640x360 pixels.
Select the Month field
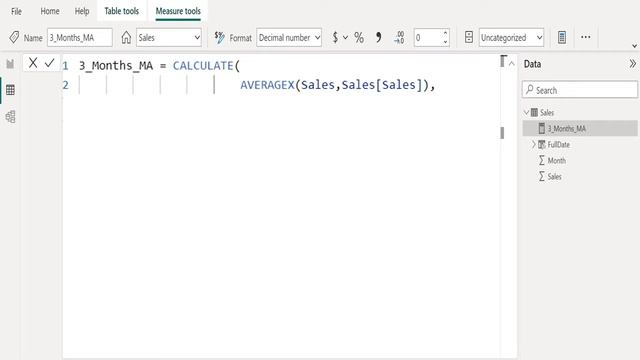pos(557,160)
